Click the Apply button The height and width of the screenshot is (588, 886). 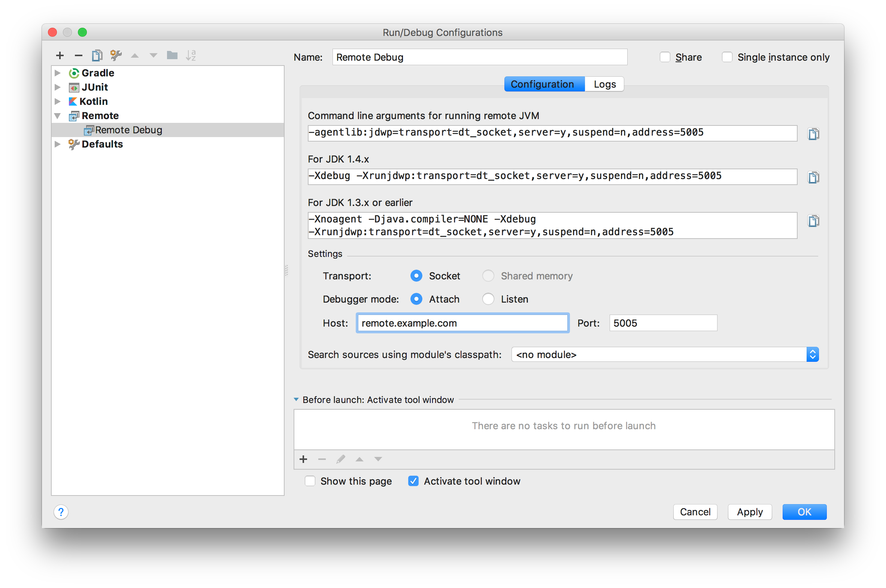click(750, 512)
